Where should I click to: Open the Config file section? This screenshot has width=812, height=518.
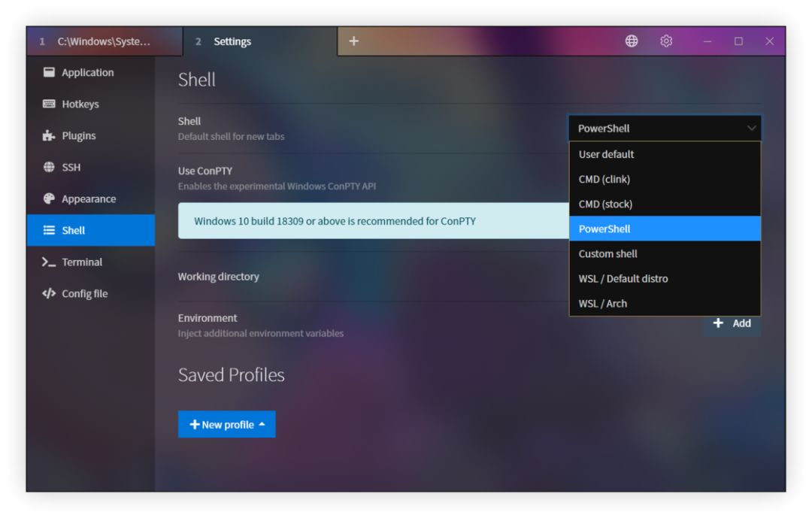coord(91,294)
